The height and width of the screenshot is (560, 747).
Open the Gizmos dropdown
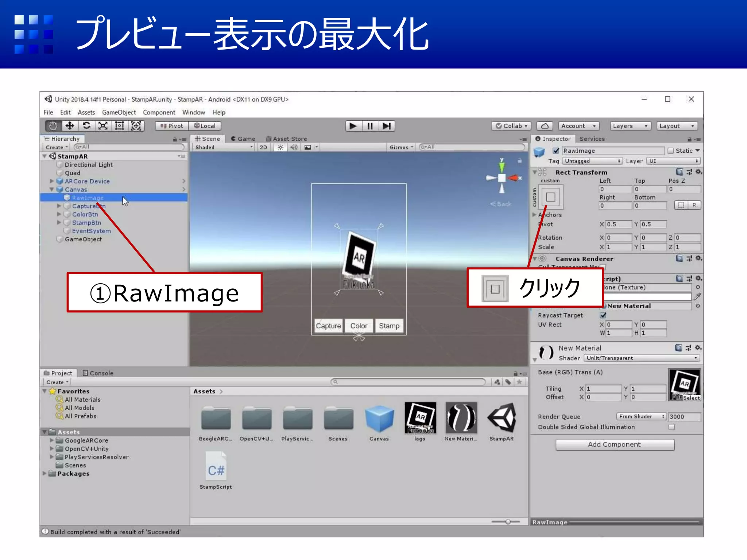pyautogui.click(x=401, y=147)
